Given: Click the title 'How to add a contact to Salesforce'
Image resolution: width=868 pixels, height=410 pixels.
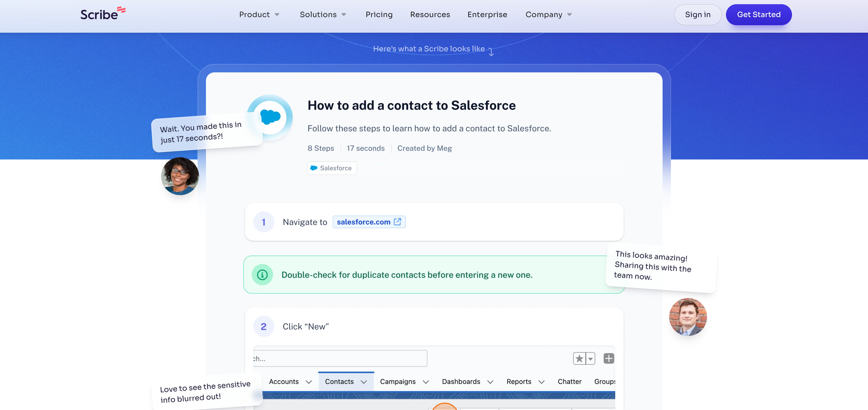Looking at the screenshot, I should 411,105.
